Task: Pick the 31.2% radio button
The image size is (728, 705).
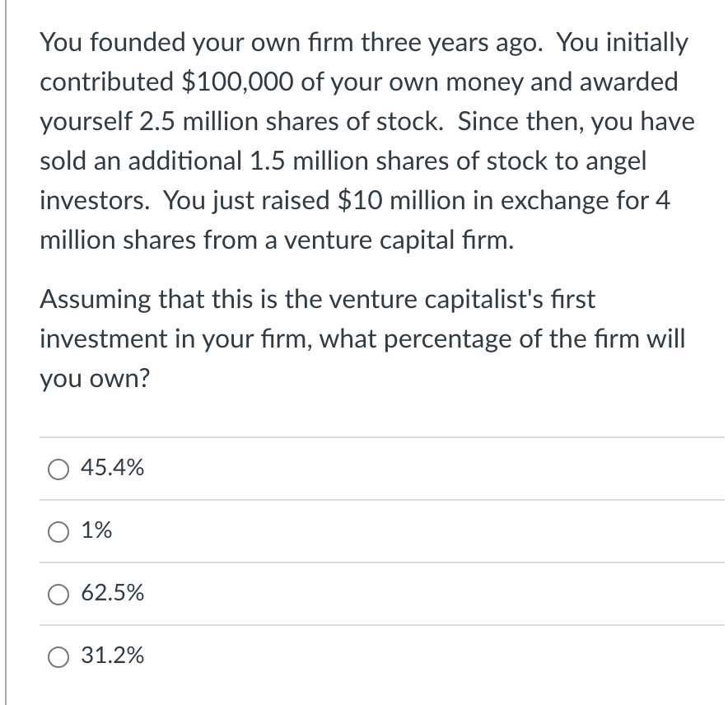Action: (58, 656)
